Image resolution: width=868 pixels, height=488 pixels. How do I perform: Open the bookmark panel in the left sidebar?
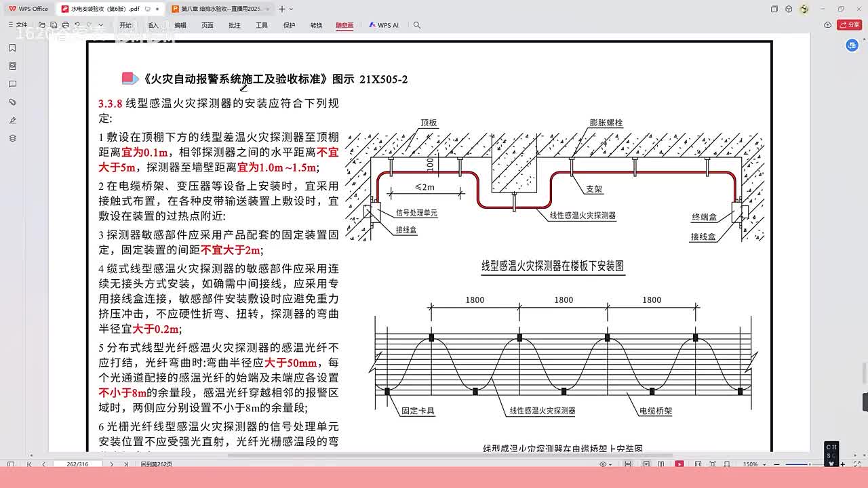tap(12, 48)
